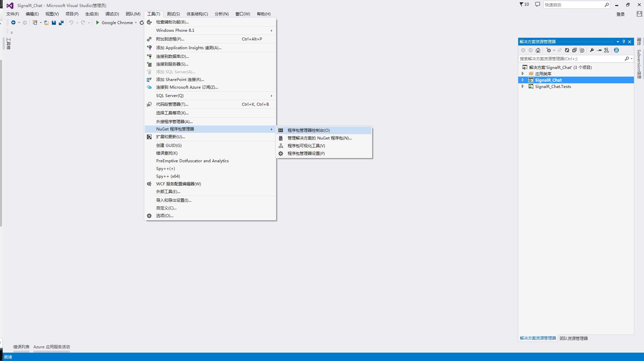Open the Pending Changes Filter dropdown arrow

point(554,50)
